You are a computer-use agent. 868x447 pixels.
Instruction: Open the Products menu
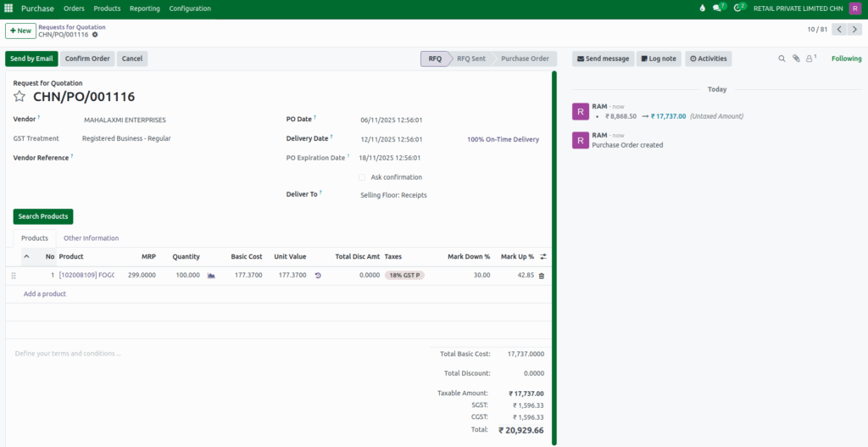click(x=108, y=8)
